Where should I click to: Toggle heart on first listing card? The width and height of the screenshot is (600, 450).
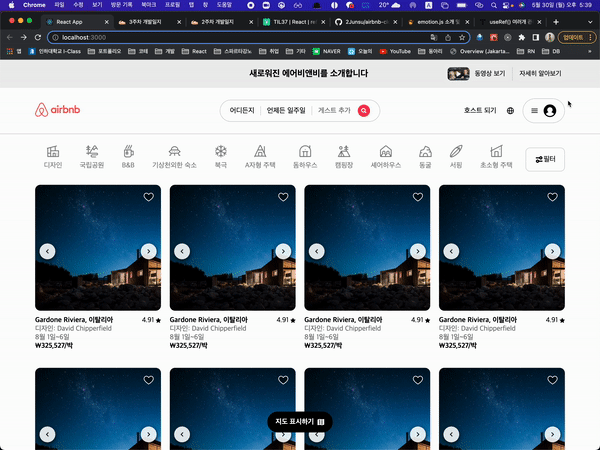tap(148, 197)
